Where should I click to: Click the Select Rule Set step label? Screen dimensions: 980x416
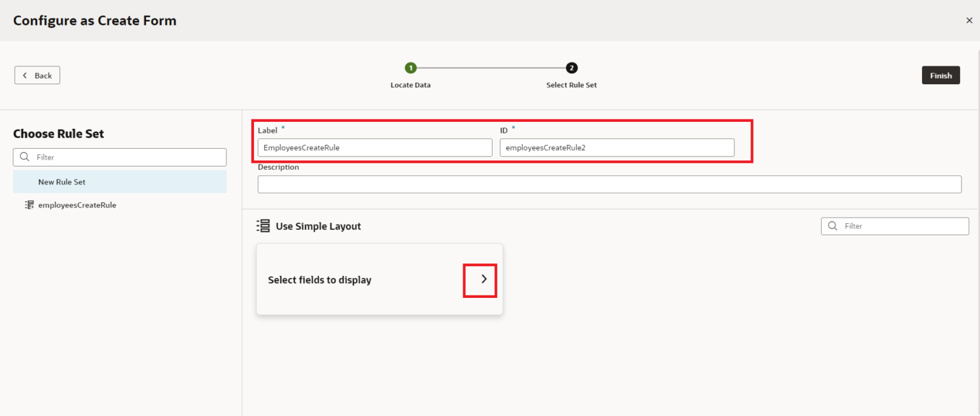click(x=572, y=85)
